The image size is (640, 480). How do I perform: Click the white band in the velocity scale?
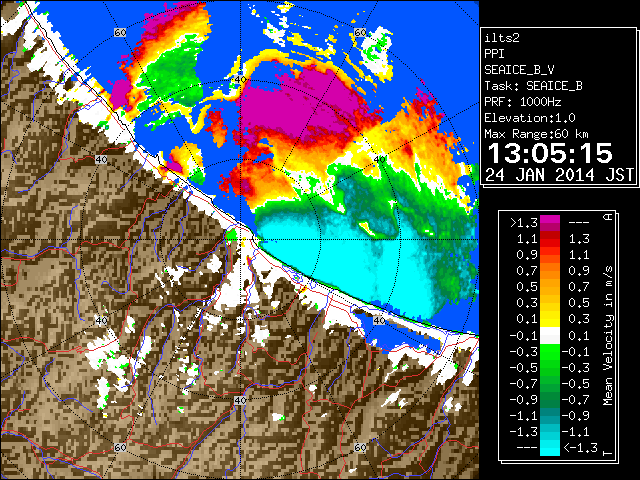tap(550, 336)
